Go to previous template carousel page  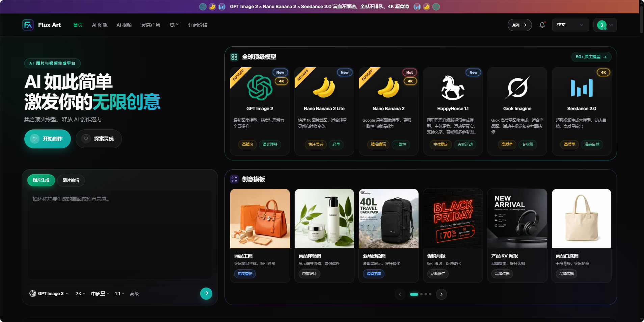tap(400, 294)
